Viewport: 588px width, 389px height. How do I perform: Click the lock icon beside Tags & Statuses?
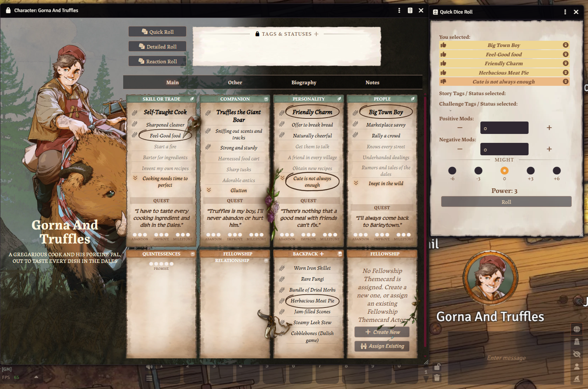257,34
